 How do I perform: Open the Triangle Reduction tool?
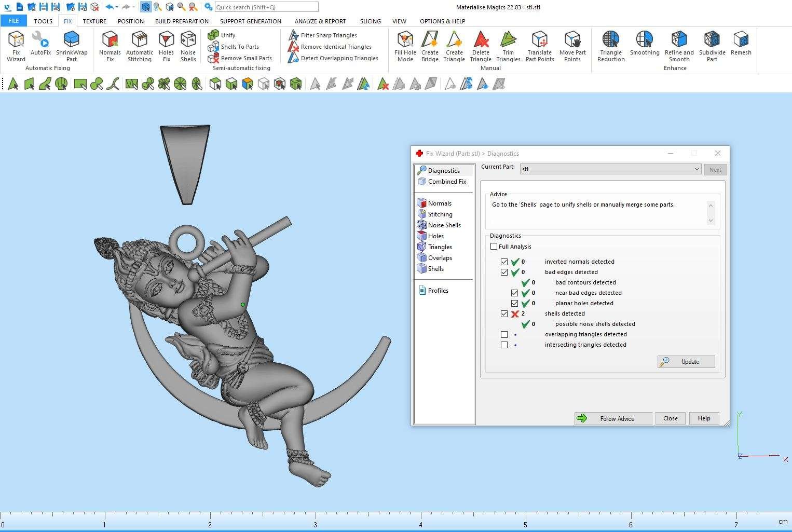(x=611, y=46)
